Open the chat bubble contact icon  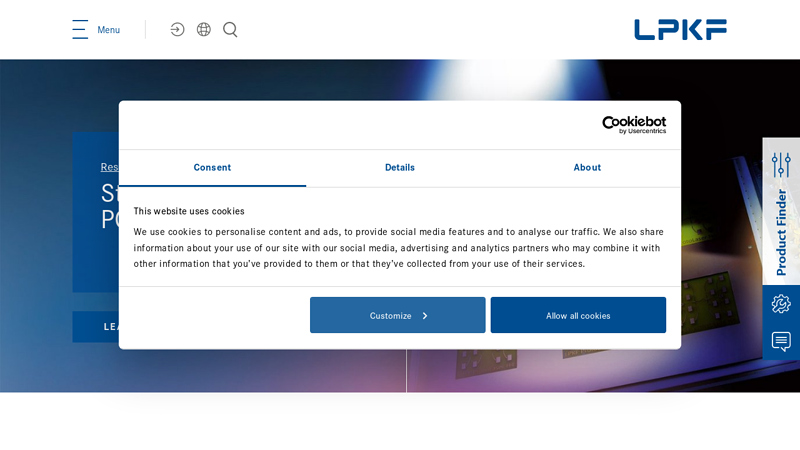(781, 341)
